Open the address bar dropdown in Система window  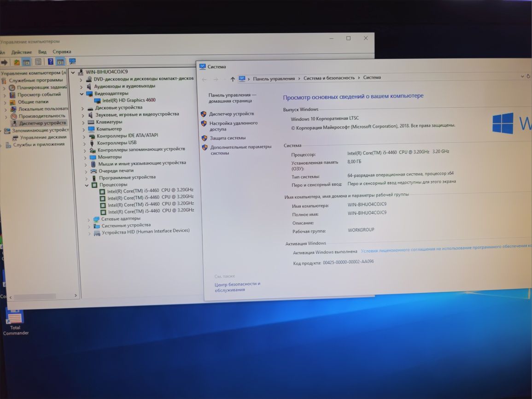pyautogui.click(x=522, y=76)
